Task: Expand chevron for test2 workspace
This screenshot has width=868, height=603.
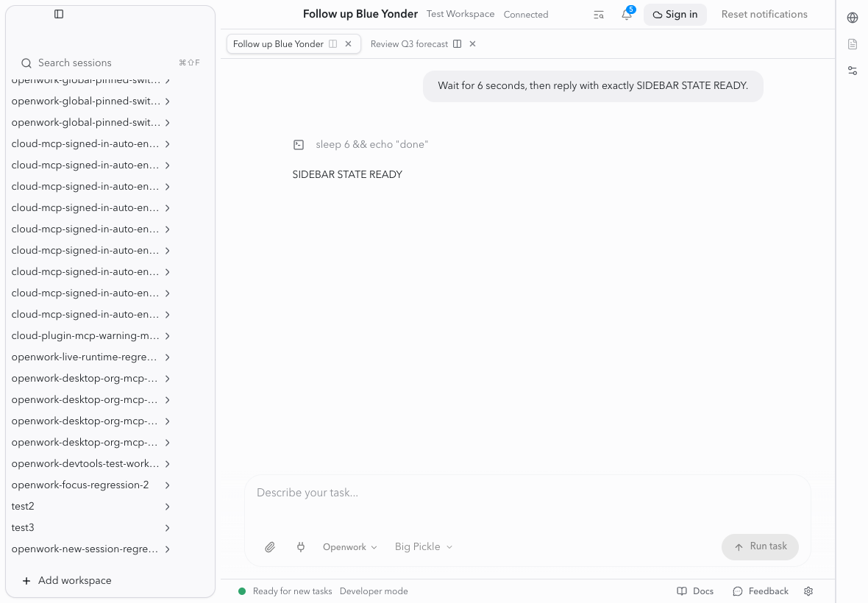Action: click(167, 507)
